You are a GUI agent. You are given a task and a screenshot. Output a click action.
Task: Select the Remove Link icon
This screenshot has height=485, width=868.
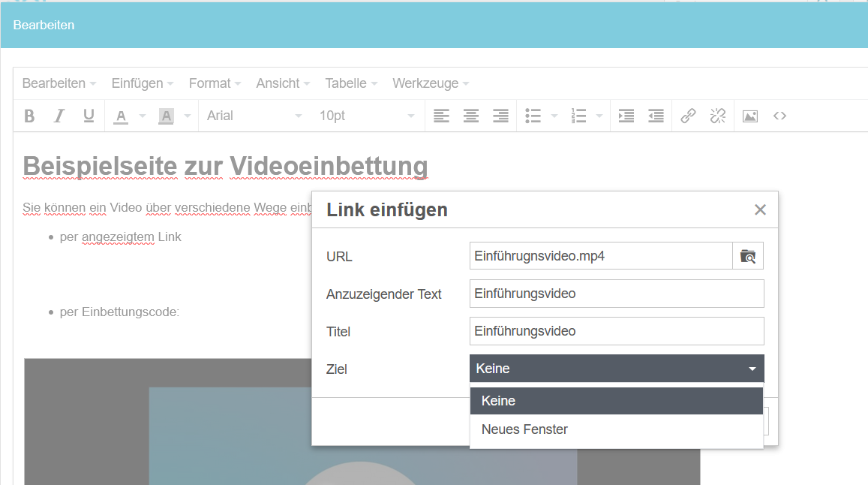pyautogui.click(x=717, y=116)
